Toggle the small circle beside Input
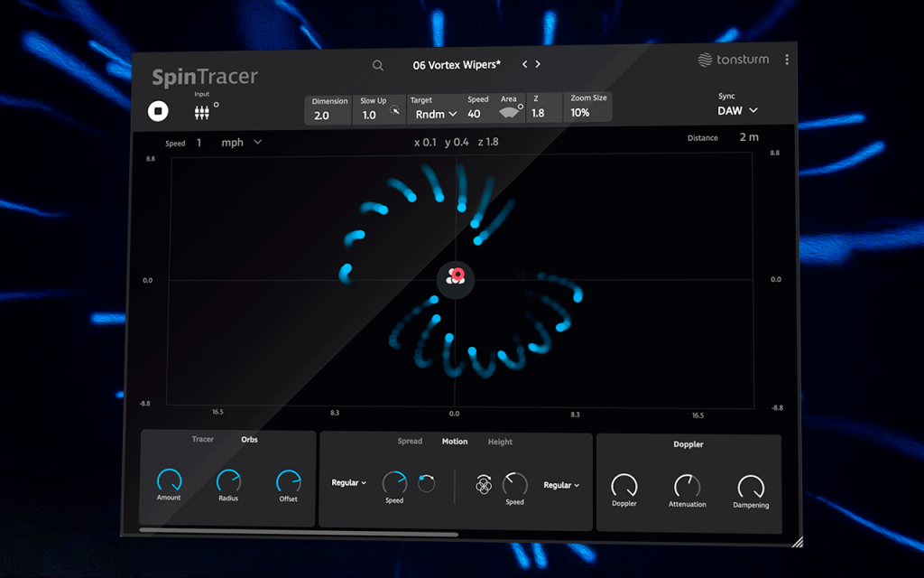This screenshot has width=924, height=578. coord(217,105)
